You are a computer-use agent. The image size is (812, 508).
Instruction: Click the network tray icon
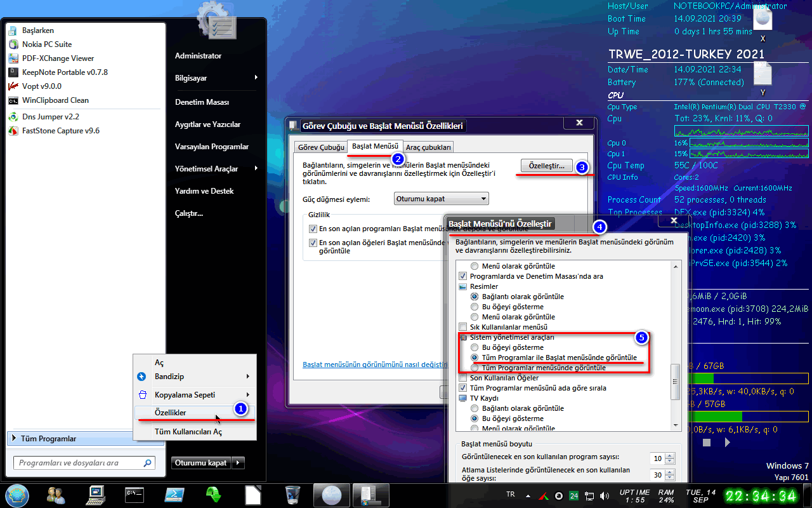(x=589, y=495)
